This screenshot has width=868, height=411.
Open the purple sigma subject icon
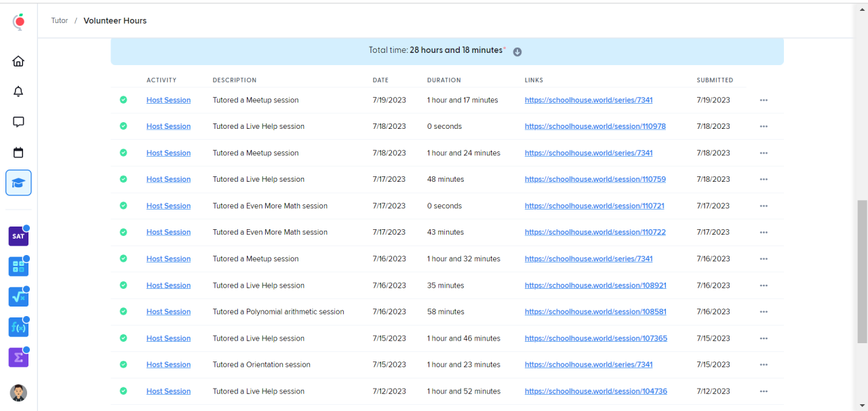18,357
